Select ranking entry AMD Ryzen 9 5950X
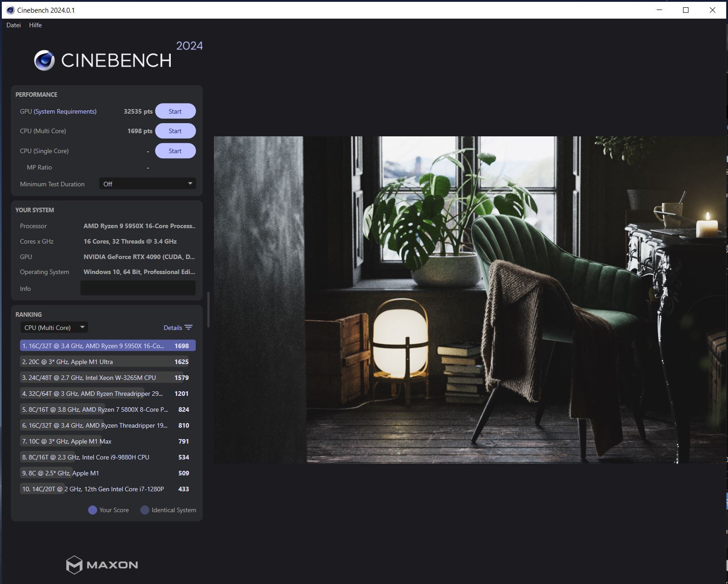 pos(108,346)
